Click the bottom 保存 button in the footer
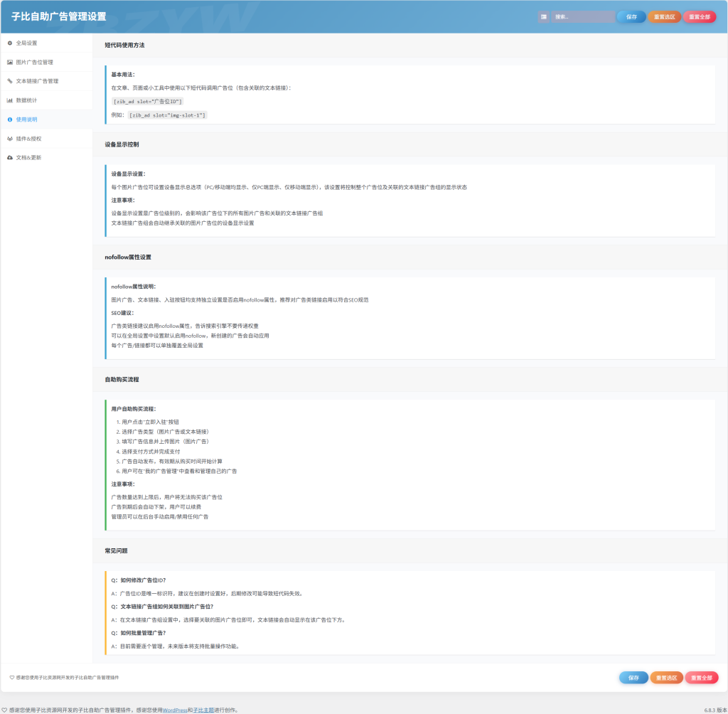The width and height of the screenshot is (728, 714). [x=633, y=678]
